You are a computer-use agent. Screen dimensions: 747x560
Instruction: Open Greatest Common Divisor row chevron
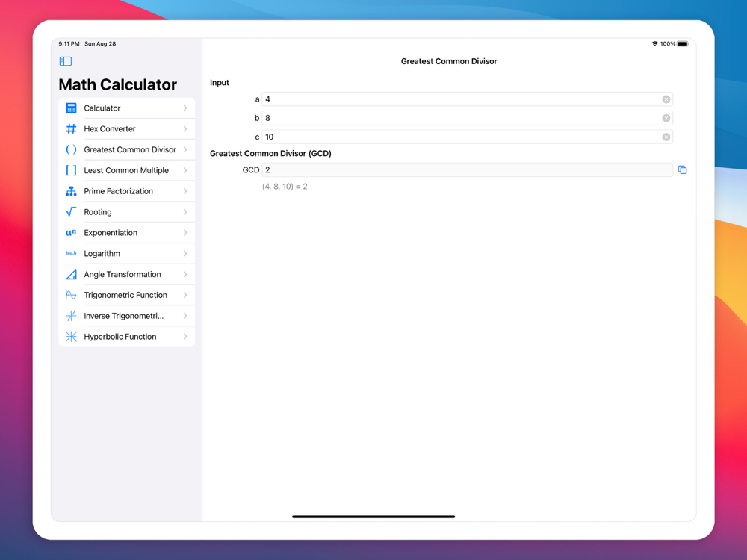click(185, 149)
